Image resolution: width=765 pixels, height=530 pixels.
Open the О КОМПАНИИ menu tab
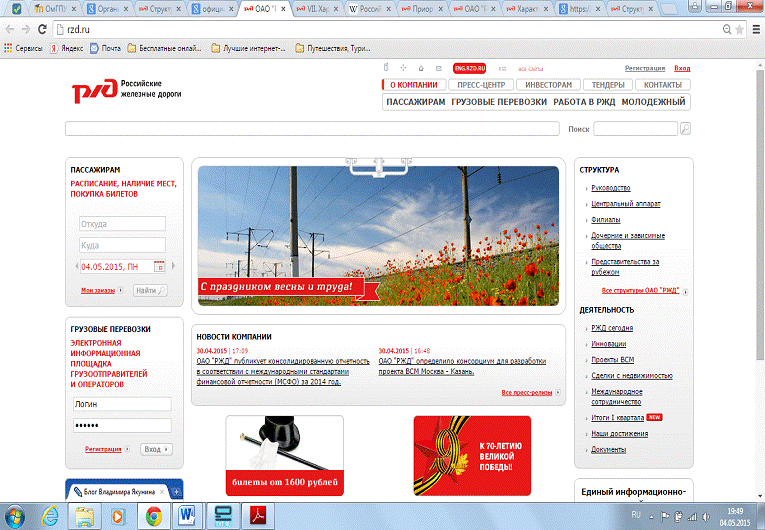point(413,85)
